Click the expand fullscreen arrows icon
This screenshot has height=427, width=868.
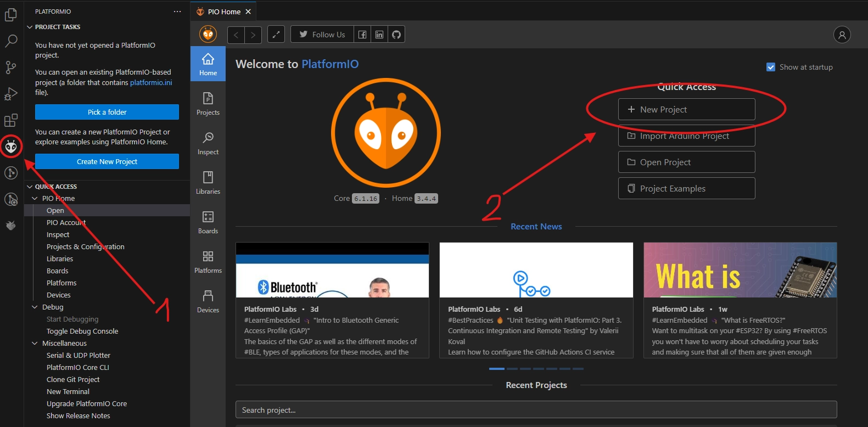tap(276, 35)
